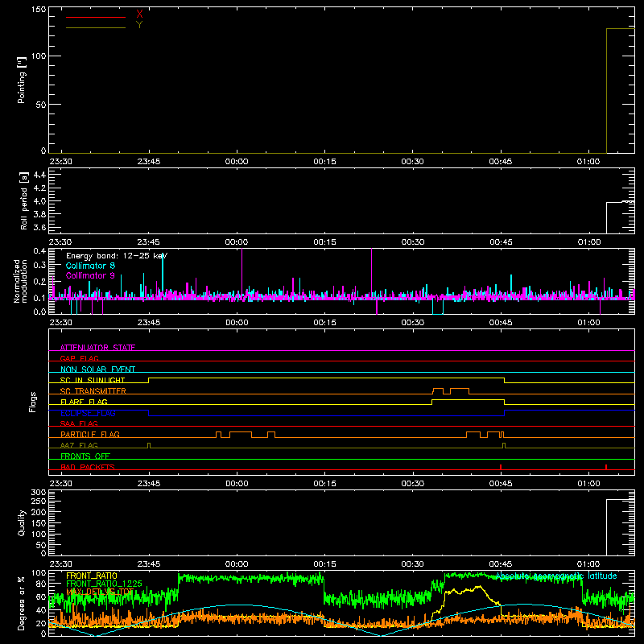
Task: Select the ATTENUATOR_STATE flag label
Action: coord(97,348)
